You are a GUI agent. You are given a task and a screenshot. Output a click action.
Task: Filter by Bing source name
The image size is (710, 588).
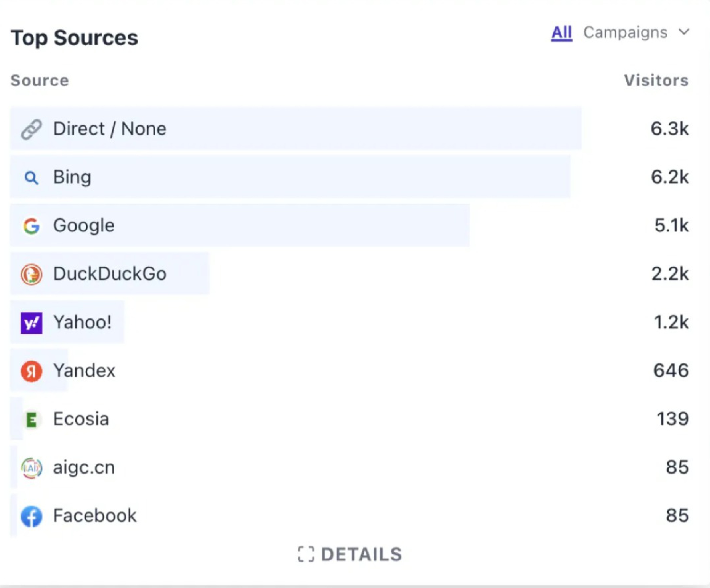tap(72, 177)
